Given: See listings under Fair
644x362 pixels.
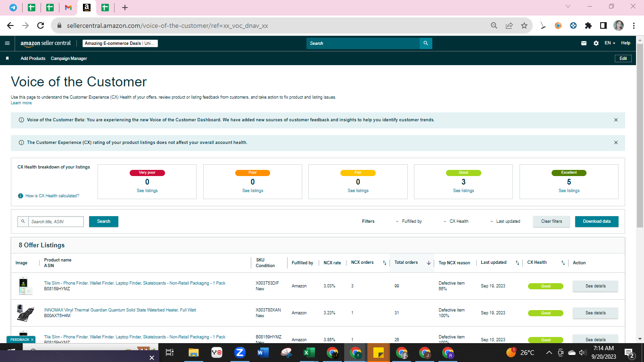Looking at the screenshot, I should [358, 191].
